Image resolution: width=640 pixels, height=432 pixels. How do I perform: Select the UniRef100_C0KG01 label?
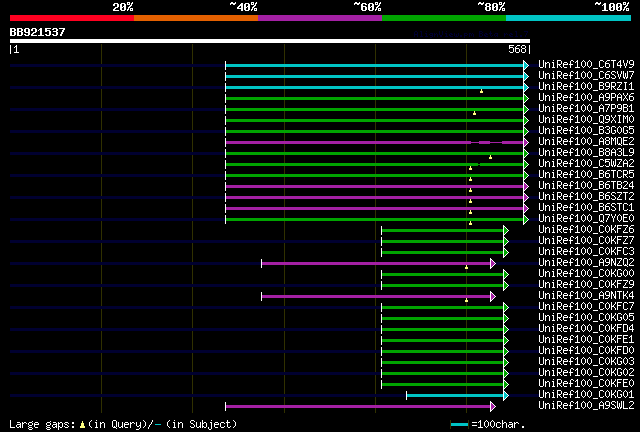click(586, 395)
